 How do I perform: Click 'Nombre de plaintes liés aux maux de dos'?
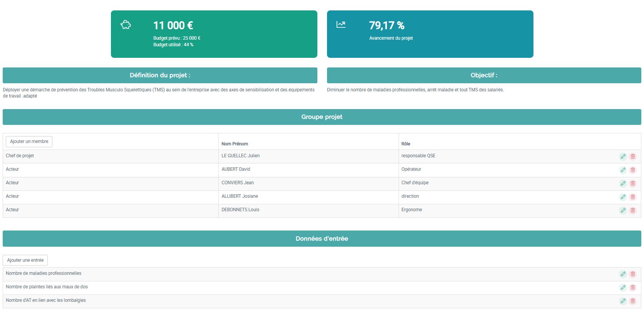pyautogui.click(x=47, y=287)
